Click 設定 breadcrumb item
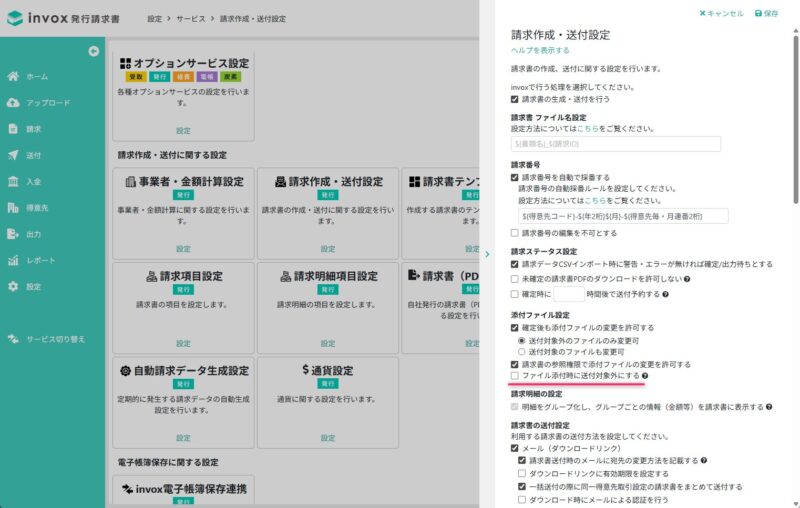The image size is (800, 508). pos(155,19)
